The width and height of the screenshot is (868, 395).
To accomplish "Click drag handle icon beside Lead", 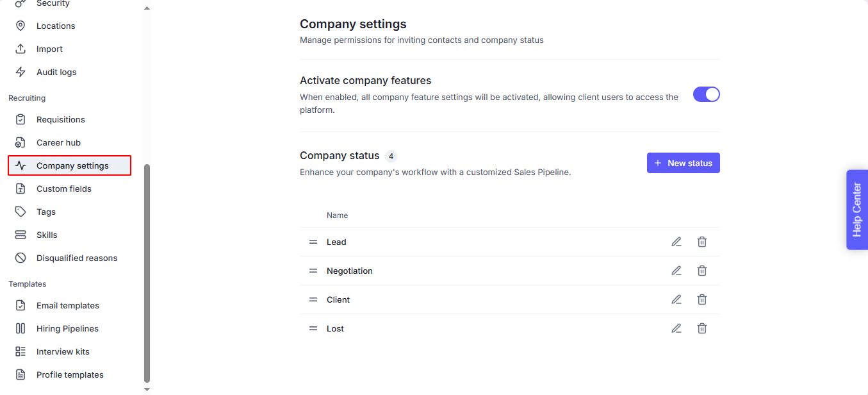I will pyautogui.click(x=313, y=242).
